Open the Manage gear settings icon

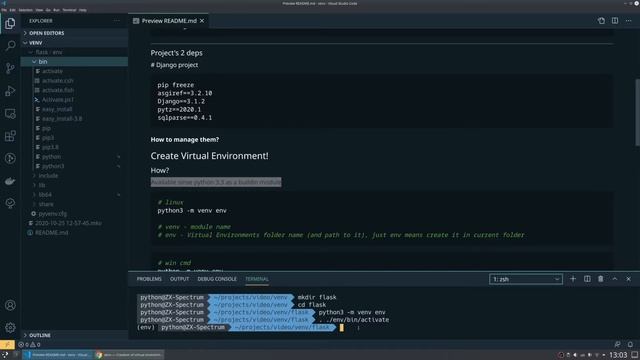[10, 327]
